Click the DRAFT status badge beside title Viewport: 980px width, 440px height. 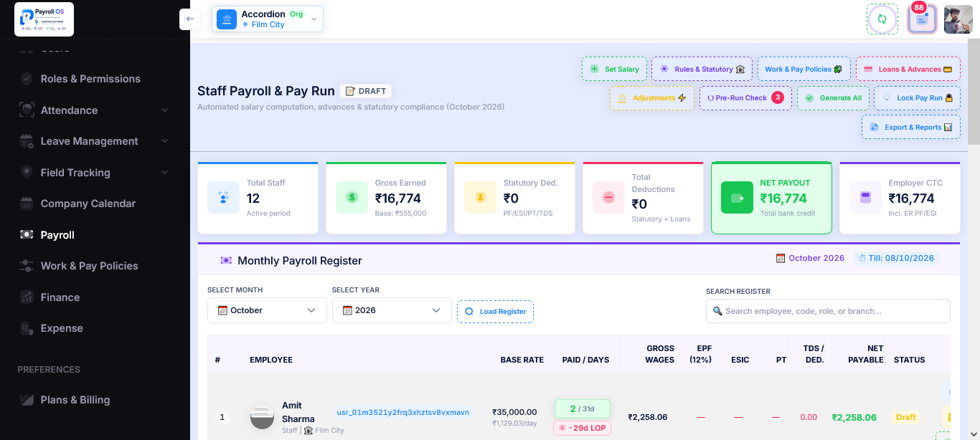(x=366, y=91)
